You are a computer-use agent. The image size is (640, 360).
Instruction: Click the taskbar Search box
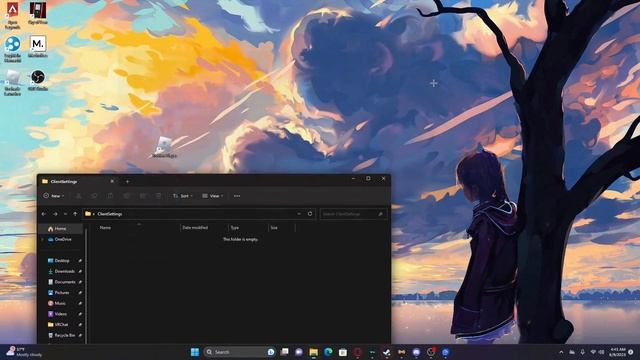[x=240, y=352]
